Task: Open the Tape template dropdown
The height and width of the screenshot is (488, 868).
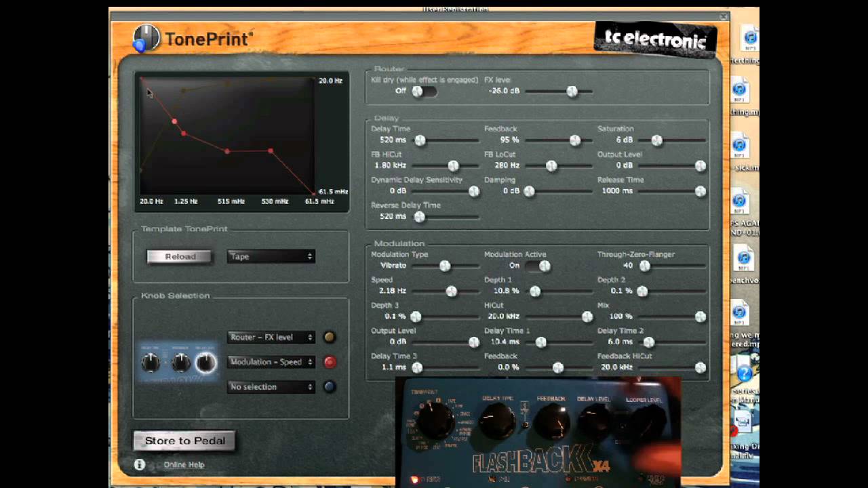Action: pyautogui.click(x=271, y=256)
